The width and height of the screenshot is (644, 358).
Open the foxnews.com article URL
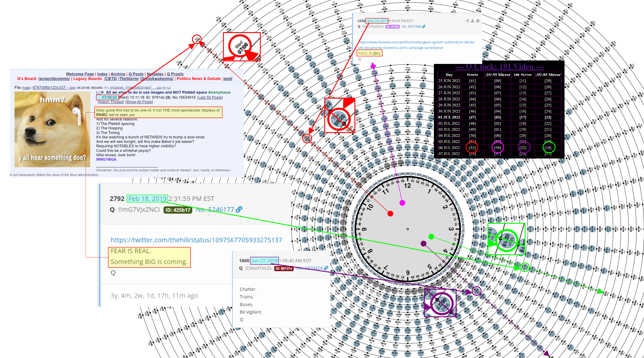(417, 45)
